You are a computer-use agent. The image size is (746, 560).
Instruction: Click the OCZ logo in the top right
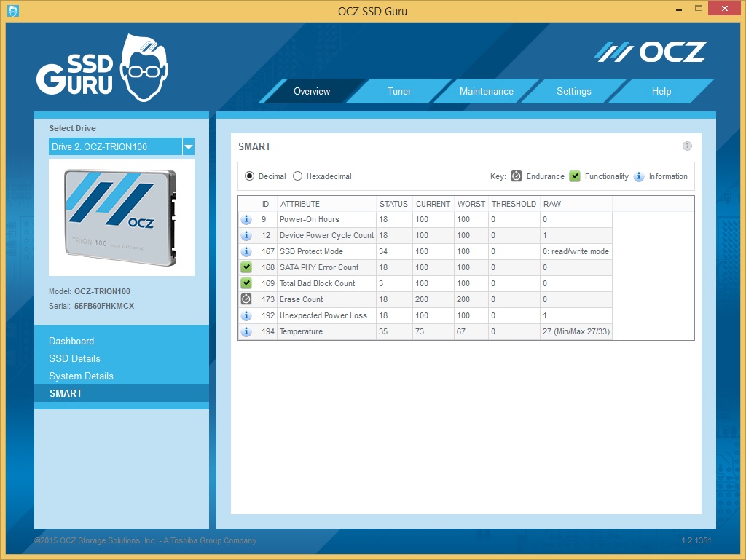651,51
